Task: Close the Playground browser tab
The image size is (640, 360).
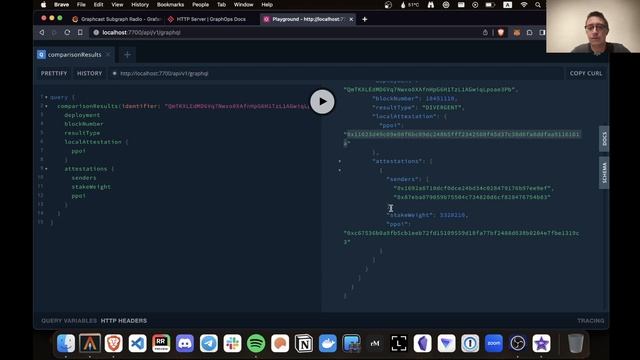Action: coord(351,19)
